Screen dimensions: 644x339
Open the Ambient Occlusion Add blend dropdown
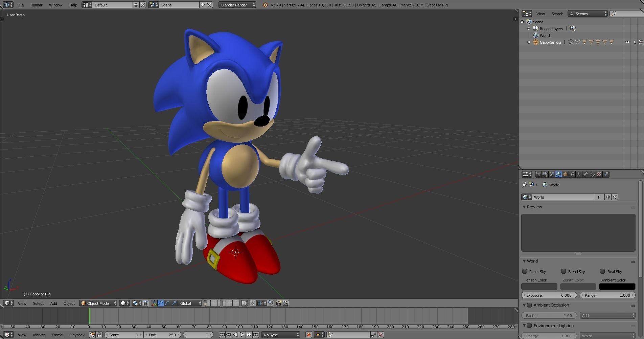pyautogui.click(x=608, y=315)
